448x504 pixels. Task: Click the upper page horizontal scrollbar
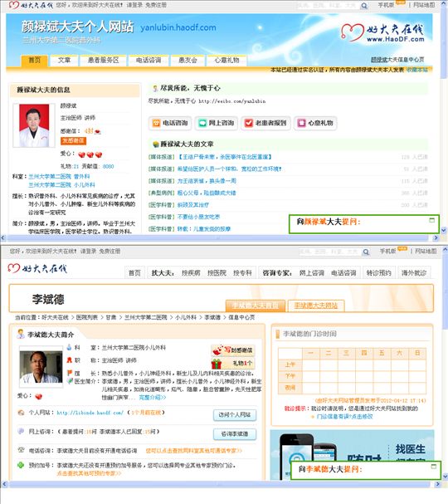[x=218, y=237]
